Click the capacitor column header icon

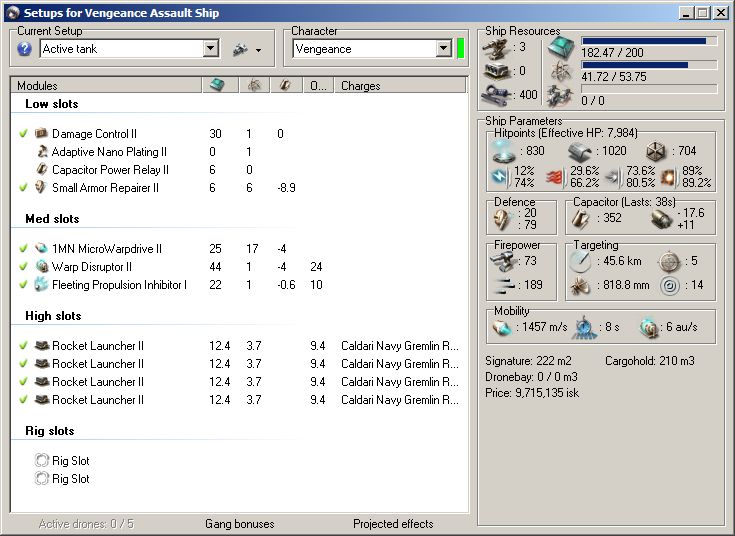tap(285, 85)
